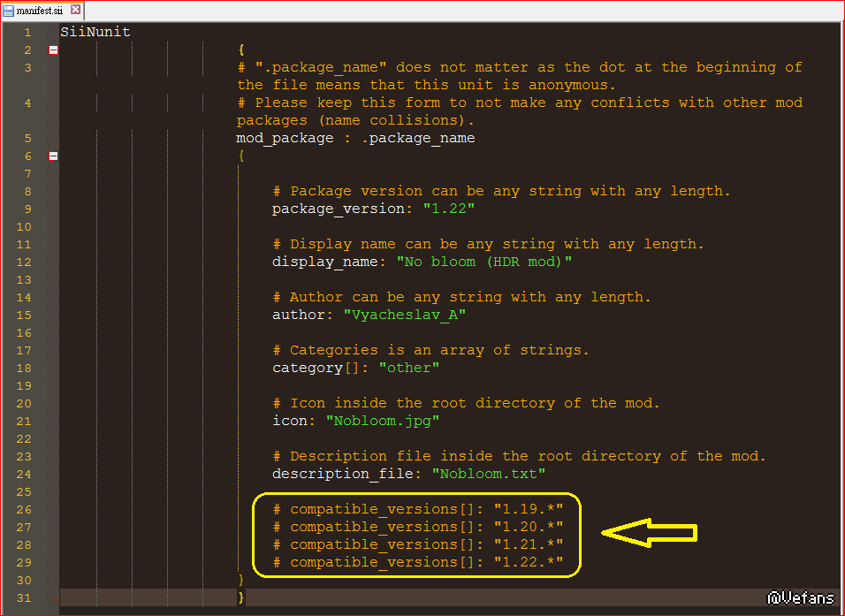Click the compatible_versions "1.20.*" comment line
The height and width of the screenshot is (616, 845).
tap(418, 527)
